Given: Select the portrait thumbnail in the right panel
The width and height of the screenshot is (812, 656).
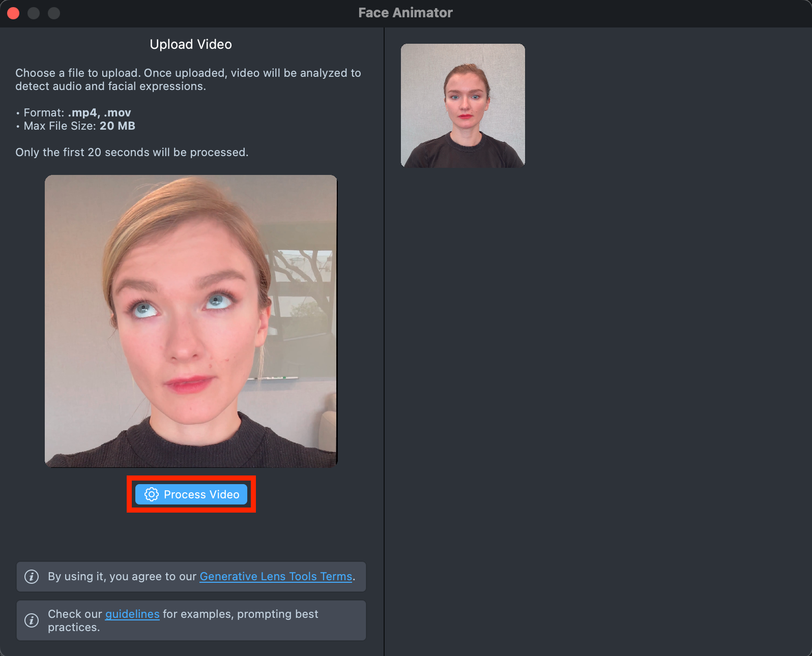Looking at the screenshot, I should point(462,106).
